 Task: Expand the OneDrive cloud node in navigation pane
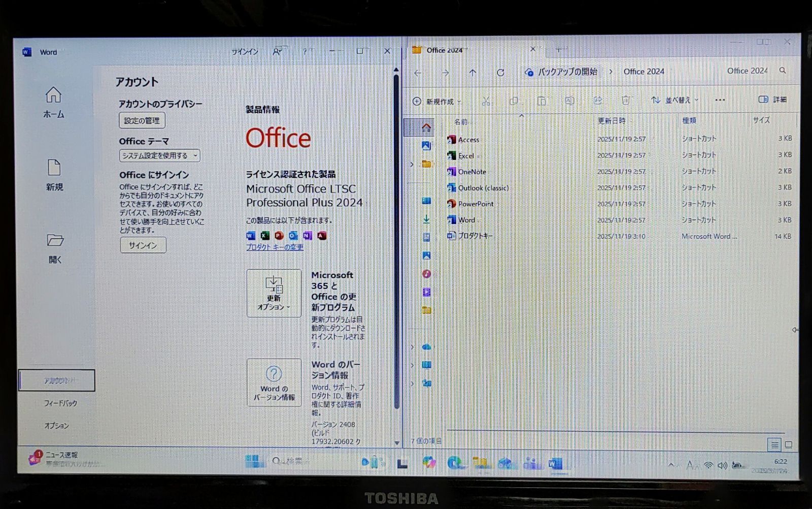point(412,347)
